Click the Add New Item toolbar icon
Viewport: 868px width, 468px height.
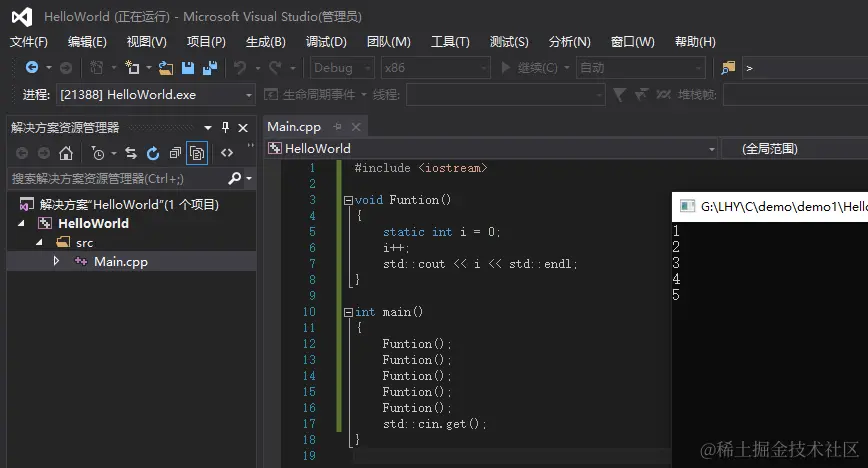pyautogui.click(x=132, y=68)
